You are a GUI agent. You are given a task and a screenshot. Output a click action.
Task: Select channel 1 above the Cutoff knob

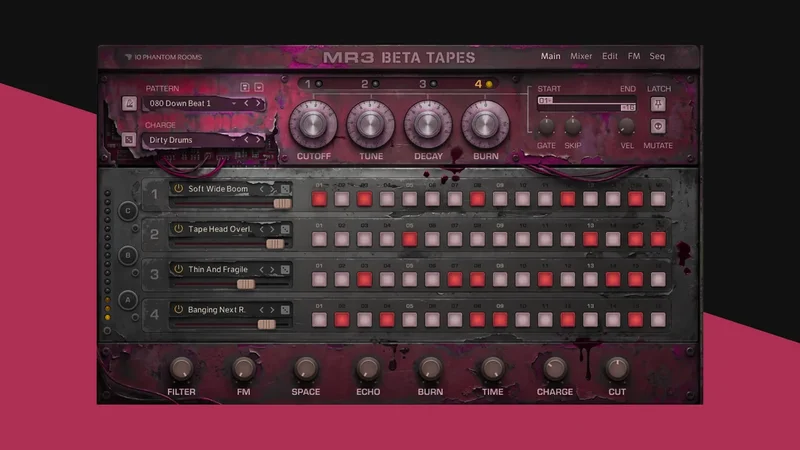pos(313,84)
